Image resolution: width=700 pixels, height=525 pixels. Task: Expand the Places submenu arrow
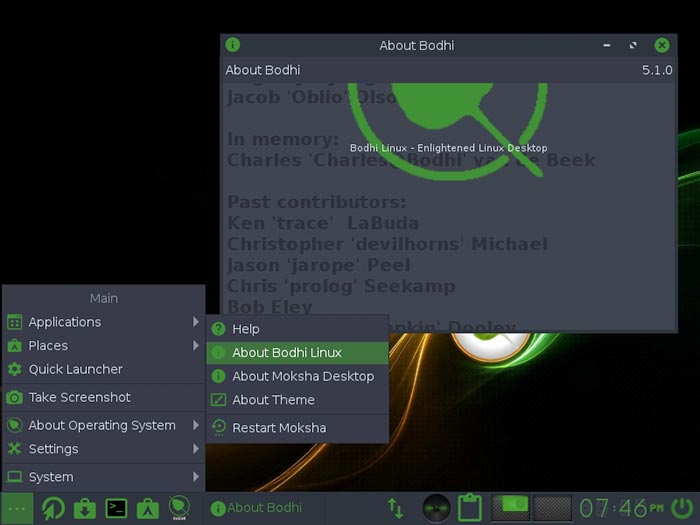coord(196,346)
